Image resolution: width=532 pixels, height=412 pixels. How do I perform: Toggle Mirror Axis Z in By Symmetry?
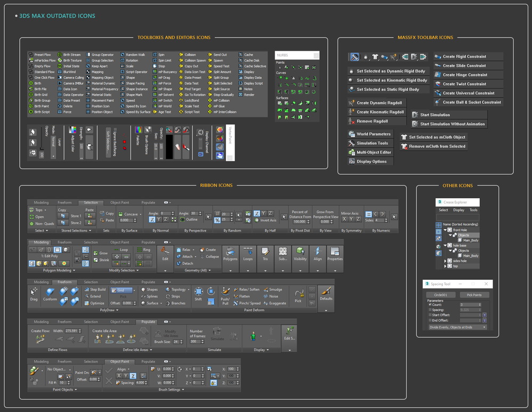[x=358, y=219]
